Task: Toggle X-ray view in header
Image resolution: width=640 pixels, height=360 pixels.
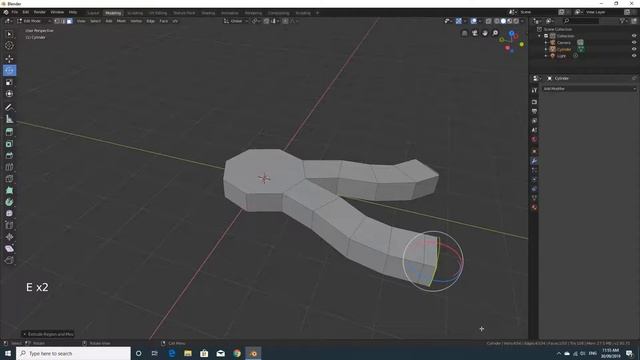Action: (489, 21)
